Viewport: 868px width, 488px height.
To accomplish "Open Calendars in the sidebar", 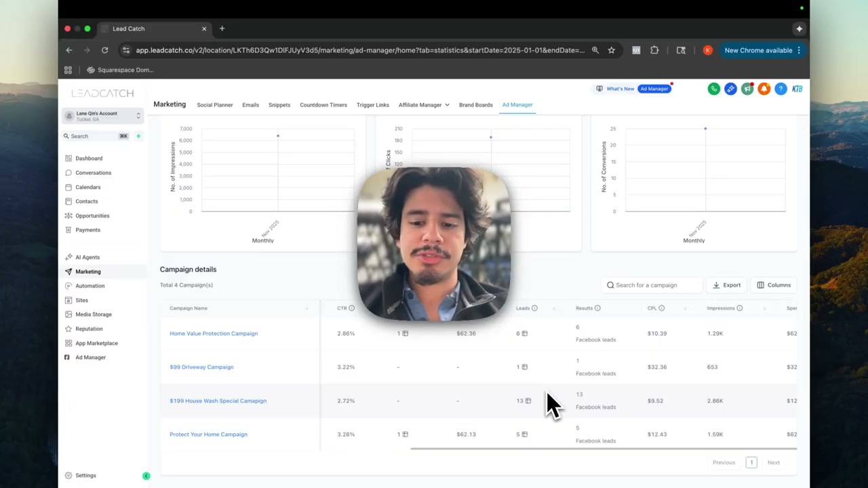I will coord(87,187).
